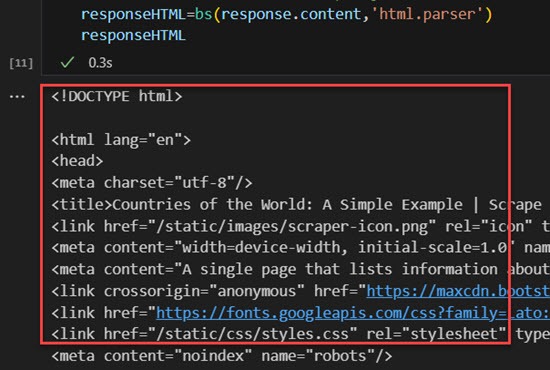Select the scraper-icon.png link tag line
550x370 pixels.
click(301, 226)
